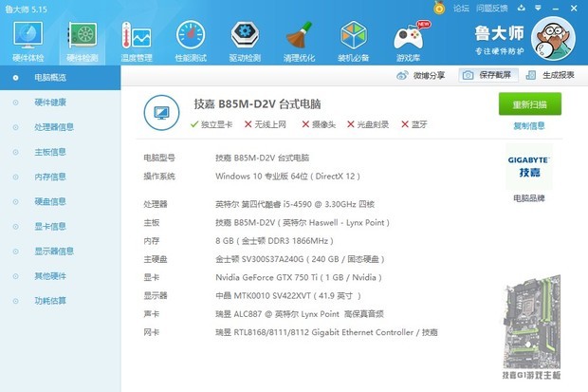The height and width of the screenshot is (392, 588).
Task: Open 驱动检测 driver detection
Action: pos(245,42)
